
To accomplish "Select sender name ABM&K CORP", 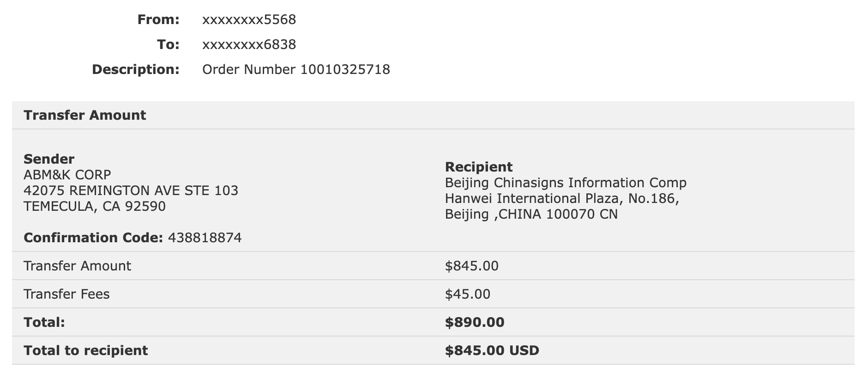I will click(x=67, y=175).
